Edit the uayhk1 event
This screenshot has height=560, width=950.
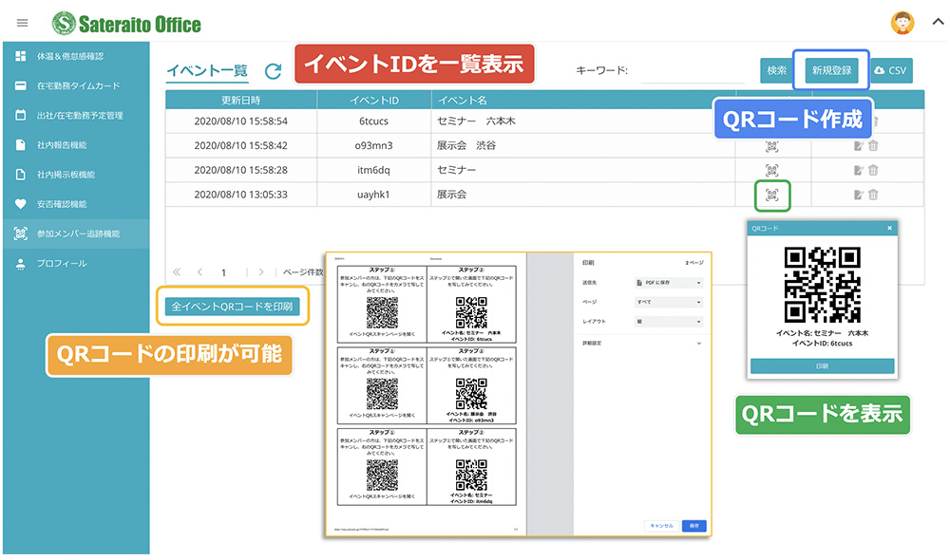pyautogui.click(x=858, y=195)
